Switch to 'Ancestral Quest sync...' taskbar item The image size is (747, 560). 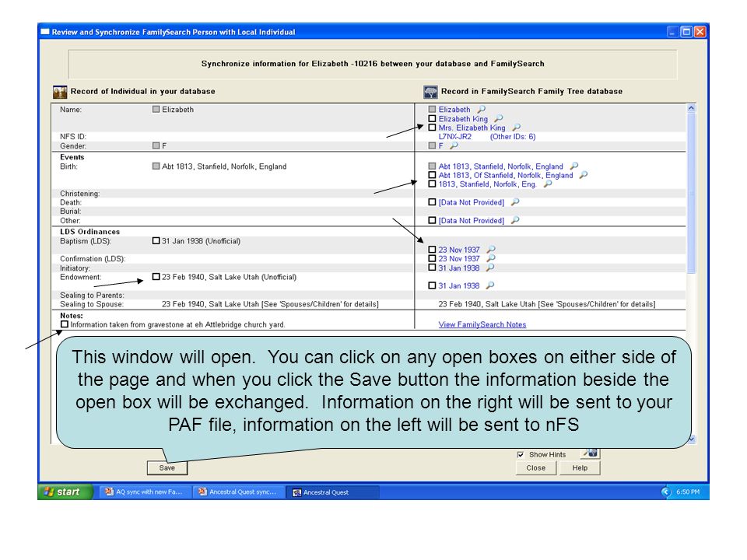239,492
